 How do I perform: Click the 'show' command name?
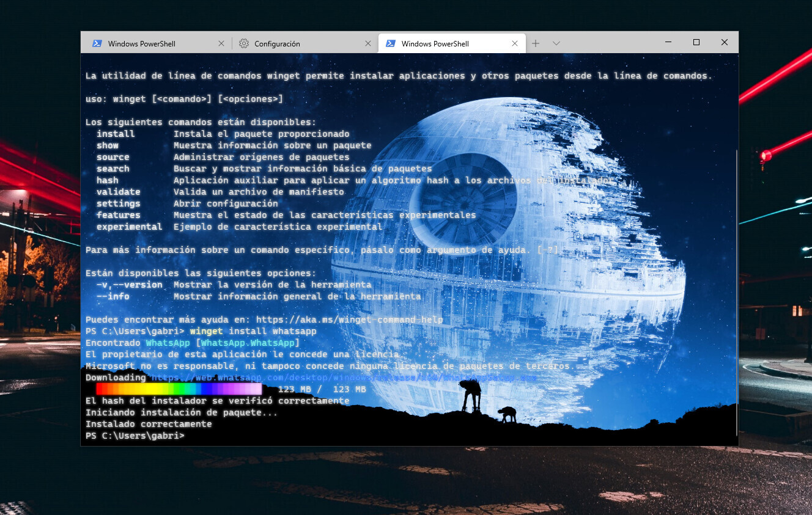107,145
